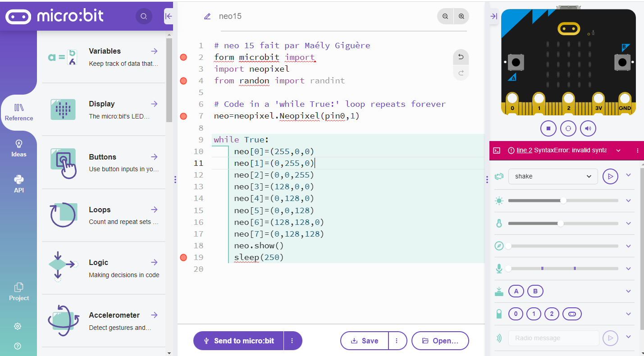Image resolution: width=644 pixels, height=356 pixels.
Task: Collapse the left sidebar panel
Action: click(x=169, y=16)
